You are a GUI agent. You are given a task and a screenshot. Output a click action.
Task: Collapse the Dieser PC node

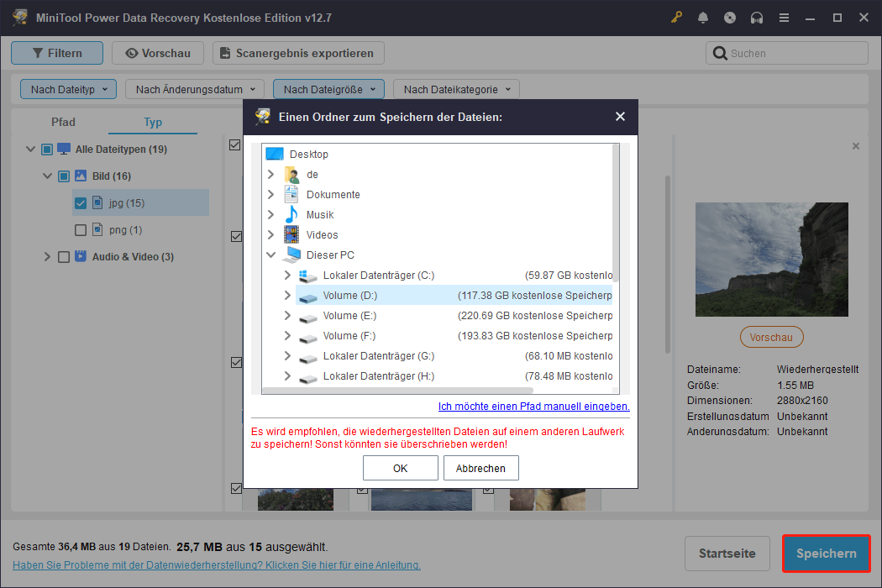click(270, 255)
